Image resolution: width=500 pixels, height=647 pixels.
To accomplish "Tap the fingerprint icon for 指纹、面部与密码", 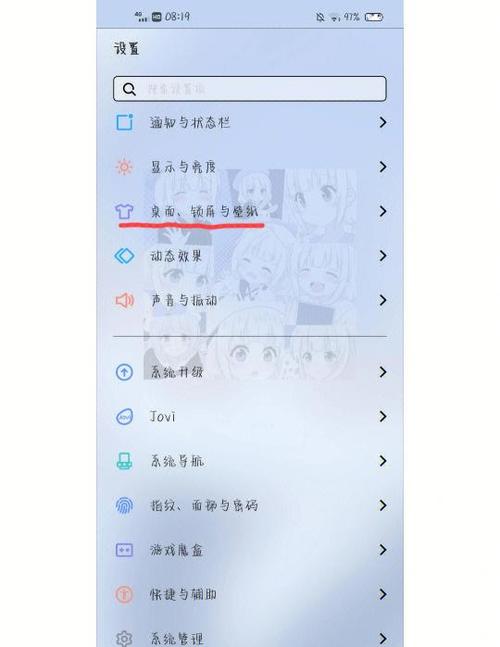I will coord(124,505).
